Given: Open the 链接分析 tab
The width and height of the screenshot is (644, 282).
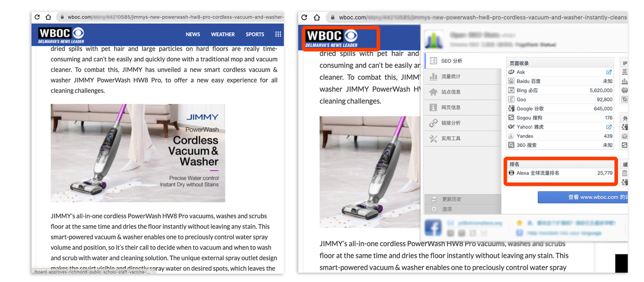Looking at the screenshot, I should coord(463,123).
